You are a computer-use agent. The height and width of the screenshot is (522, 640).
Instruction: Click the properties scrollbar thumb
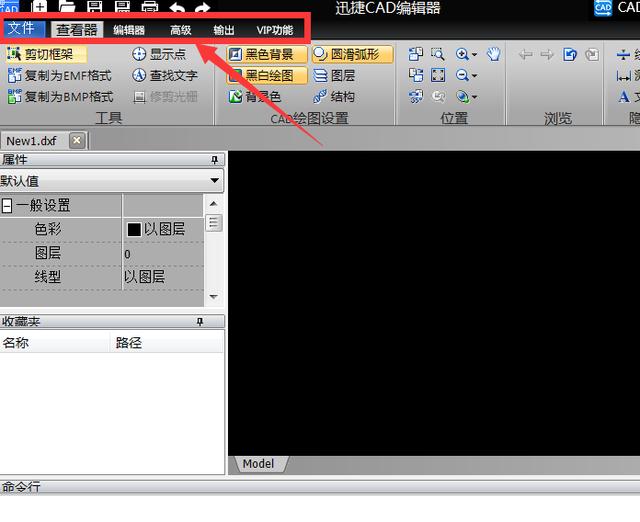tap(214, 223)
